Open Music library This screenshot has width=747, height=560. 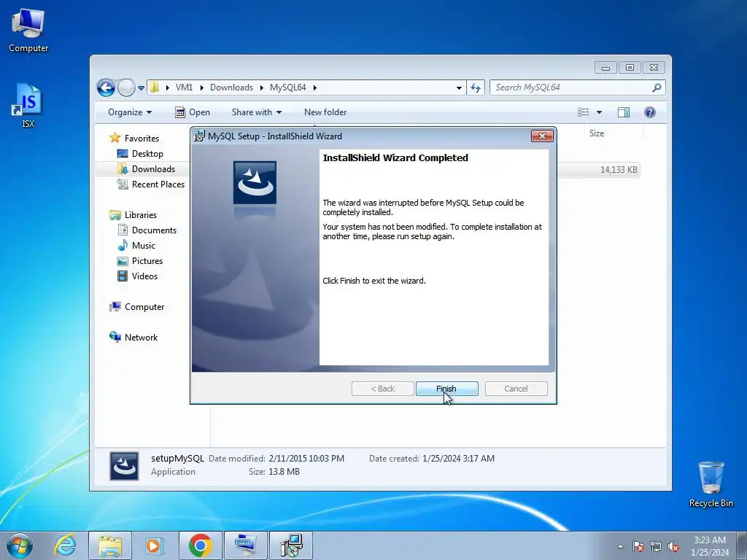(144, 246)
